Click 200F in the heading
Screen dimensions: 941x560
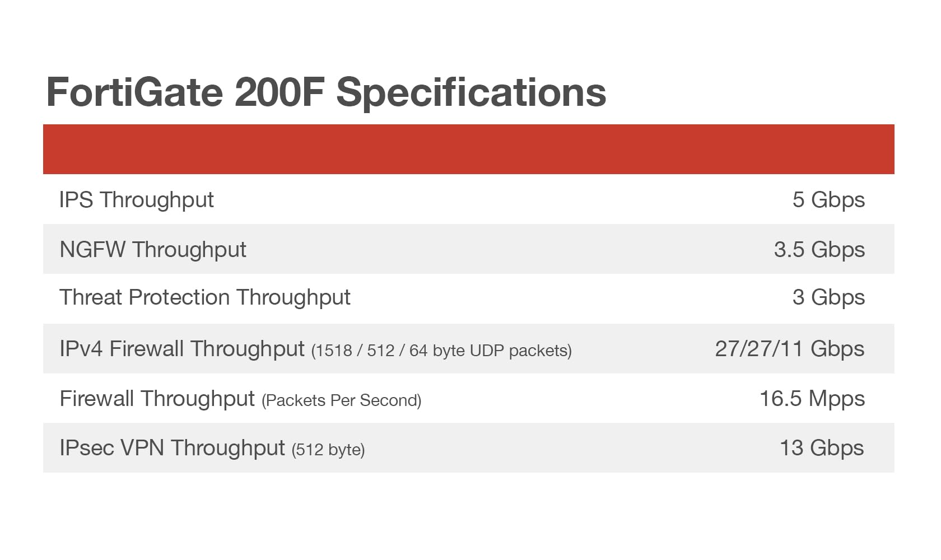click(x=278, y=92)
